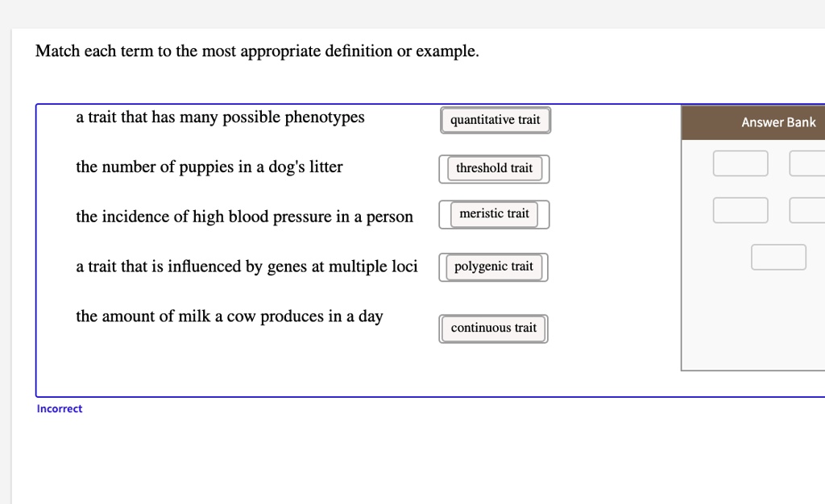The height and width of the screenshot is (504, 825).
Task: Click the left empty slot in second row
Action: pos(740,210)
